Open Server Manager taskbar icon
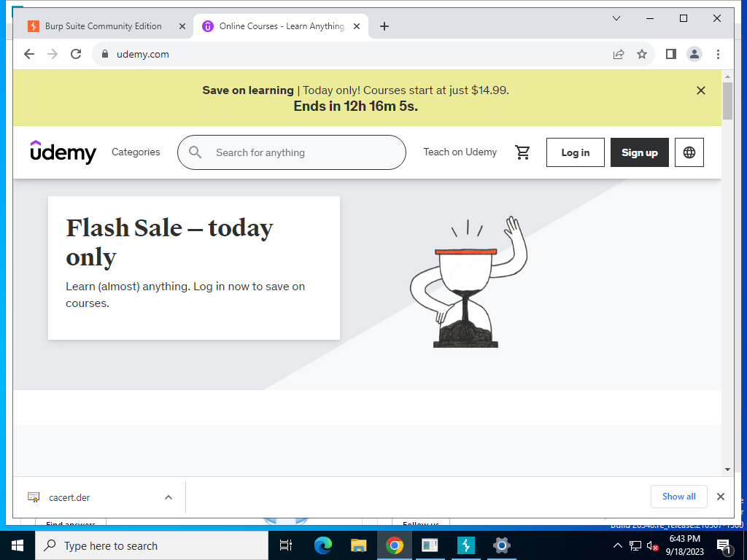This screenshot has width=747, height=560. 430,545
